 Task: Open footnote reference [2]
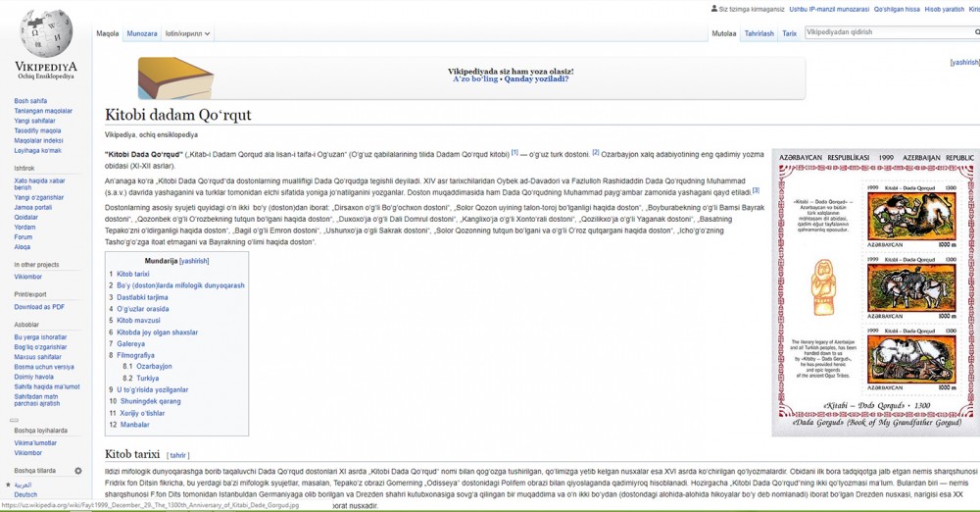(x=596, y=152)
